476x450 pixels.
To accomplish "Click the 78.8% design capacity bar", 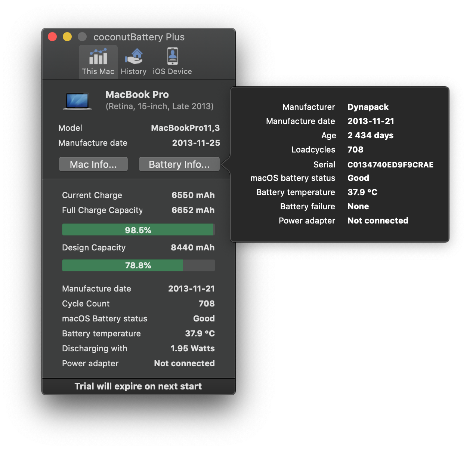I will point(138,265).
